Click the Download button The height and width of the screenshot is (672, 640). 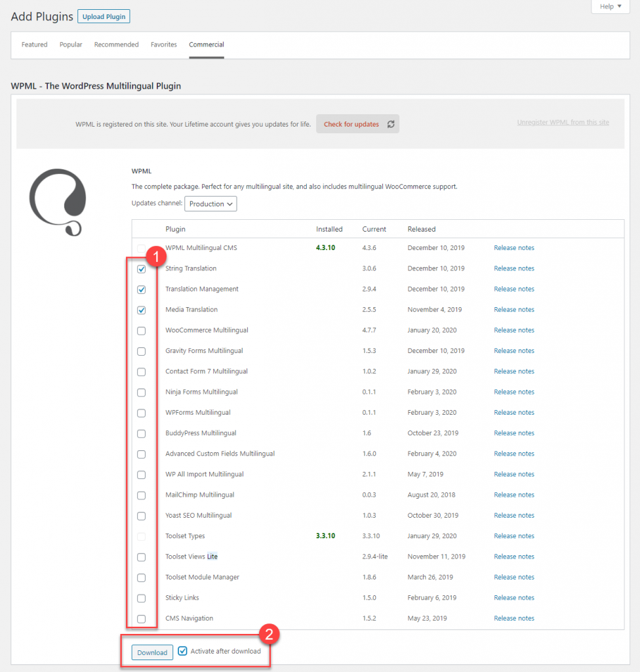(152, 652)
